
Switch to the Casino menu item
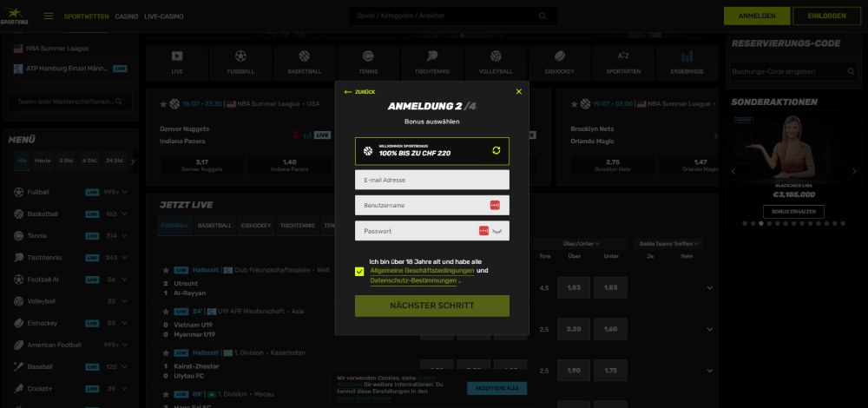click(x=127, y=16)
